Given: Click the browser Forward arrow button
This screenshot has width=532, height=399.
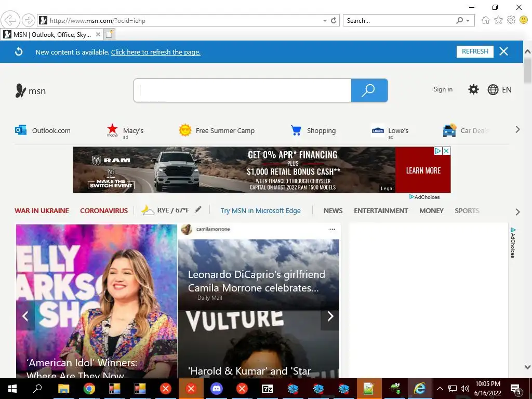Looking at the screenshot, I should [29, 20].
